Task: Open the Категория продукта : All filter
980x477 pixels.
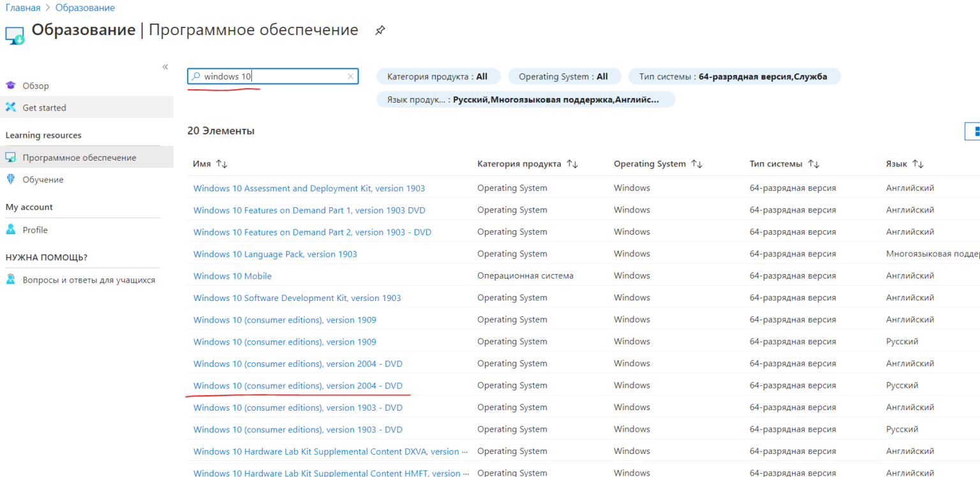Action: [438, 77]
